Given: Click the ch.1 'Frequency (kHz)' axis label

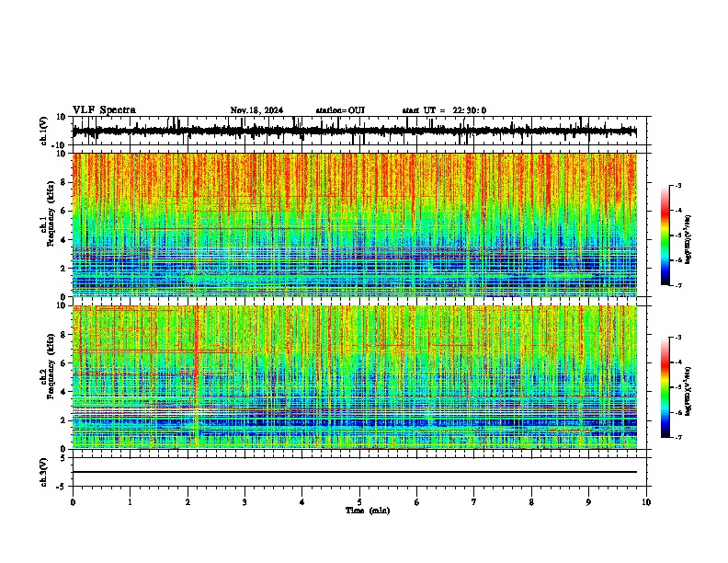Looking at the screenshot, I should pyautogui.click(x=51, y=215).
